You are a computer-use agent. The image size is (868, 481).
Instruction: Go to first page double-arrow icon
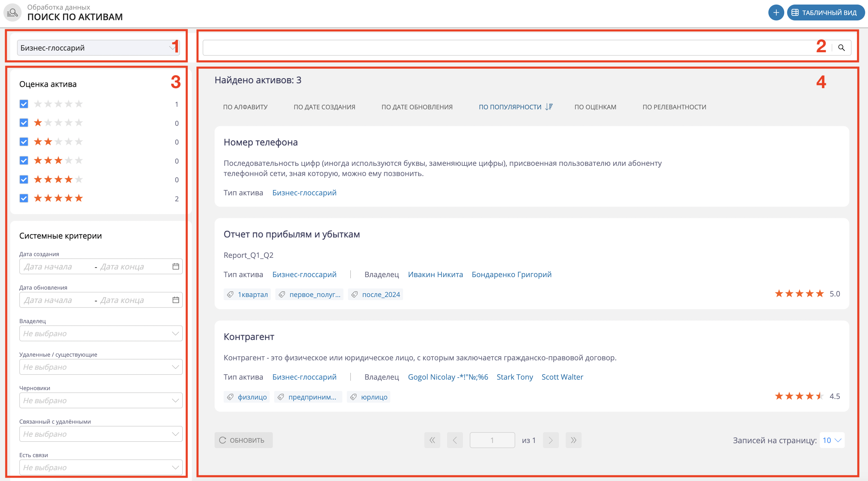432,440
